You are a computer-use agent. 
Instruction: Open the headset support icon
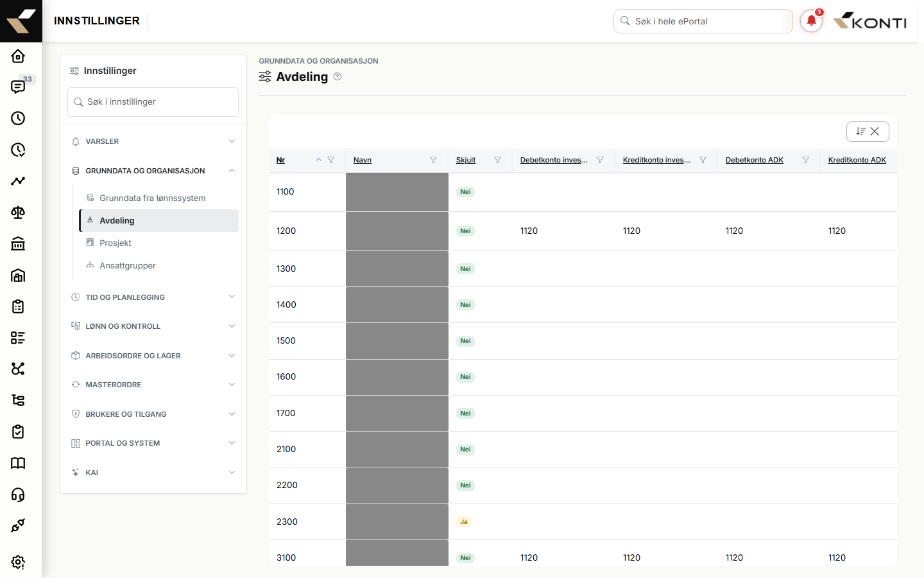[18, 495]
